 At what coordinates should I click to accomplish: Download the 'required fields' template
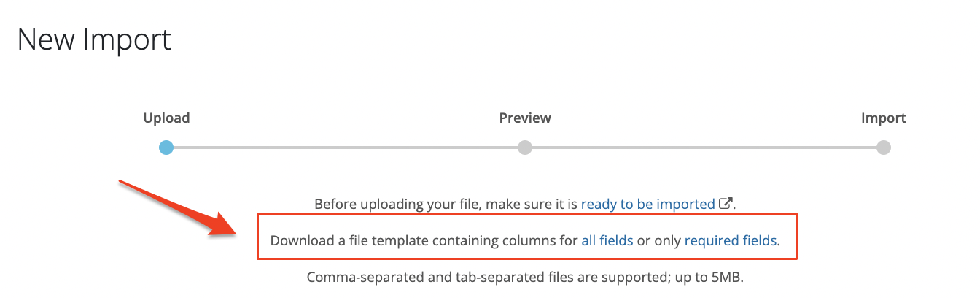[x=730, y=240]
